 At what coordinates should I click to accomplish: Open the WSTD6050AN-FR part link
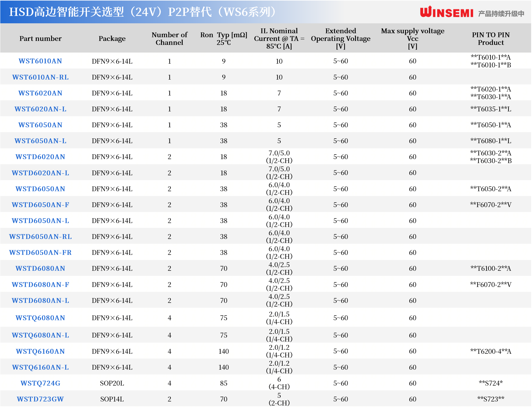40,253
